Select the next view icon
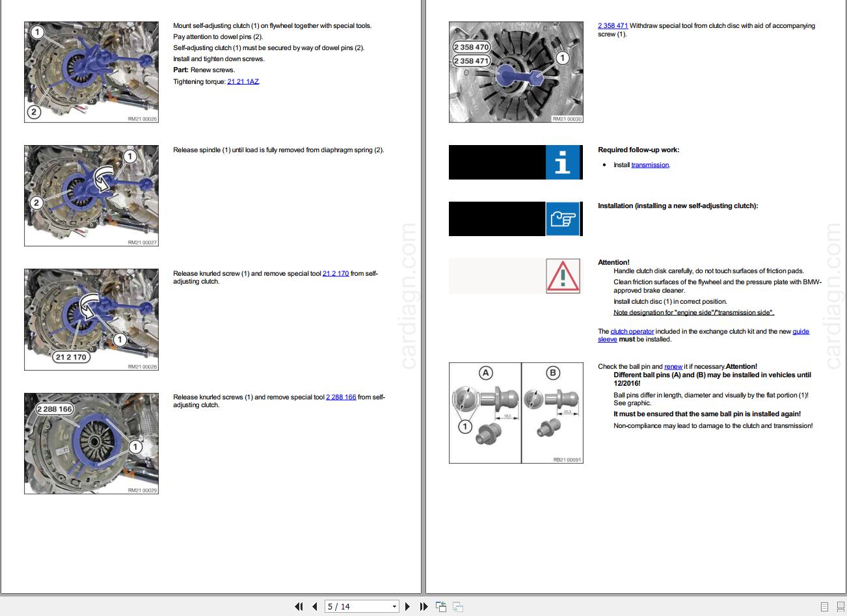This screenshot has height=616, width=847. click(457, 606)
